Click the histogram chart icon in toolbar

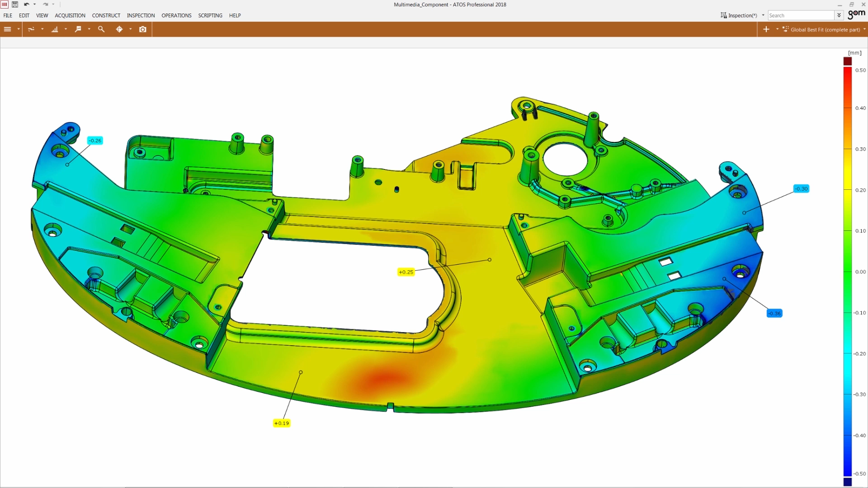point(55,29)
